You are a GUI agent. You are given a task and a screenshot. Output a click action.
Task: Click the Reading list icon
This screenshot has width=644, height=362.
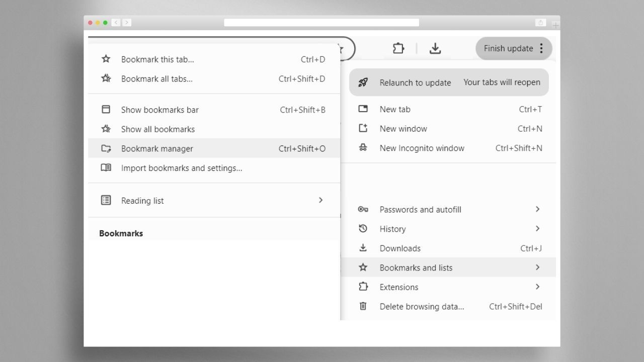click(x=106, y=200)
